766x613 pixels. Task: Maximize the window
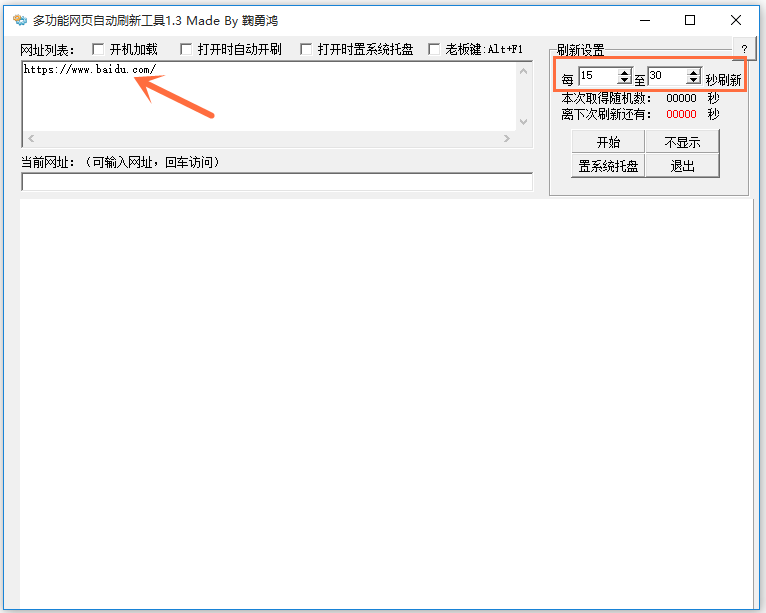click(690, 21)
